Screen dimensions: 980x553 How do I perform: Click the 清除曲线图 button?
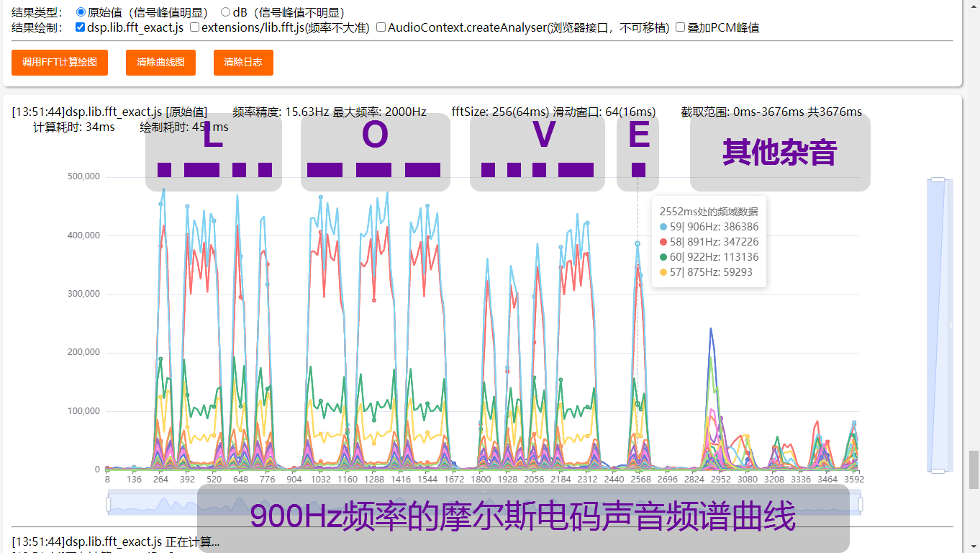pyautogui.click(x=160, y=62)
